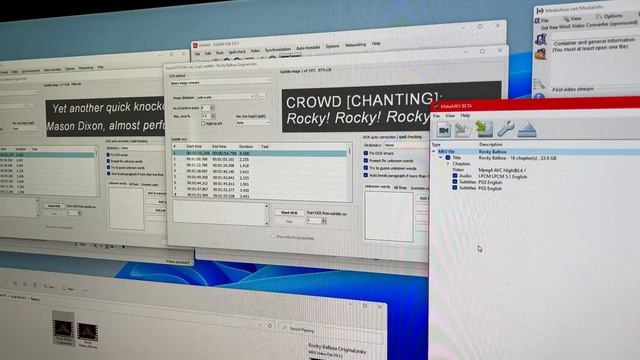
Task: Select the second video thumbnail in File Explorer
Action: pyautogui.click(x=87, y=335)
